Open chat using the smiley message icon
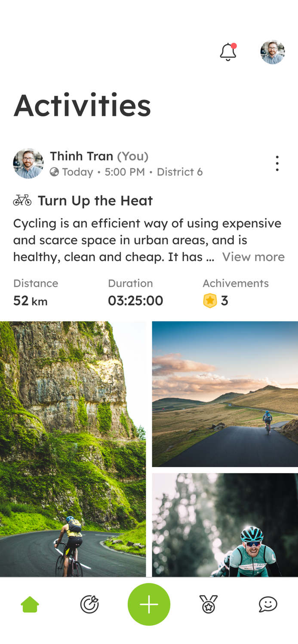 [x=268, y=604]
